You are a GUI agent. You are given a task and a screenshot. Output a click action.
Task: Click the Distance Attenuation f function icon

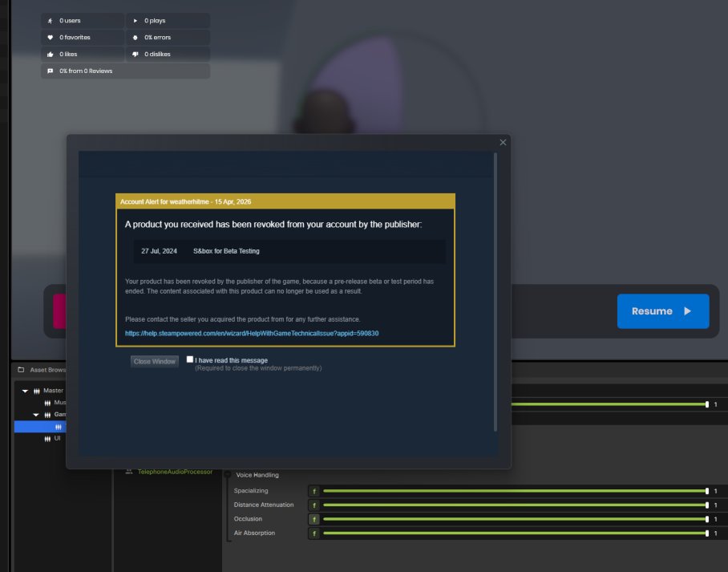click(x=314, y=505)
